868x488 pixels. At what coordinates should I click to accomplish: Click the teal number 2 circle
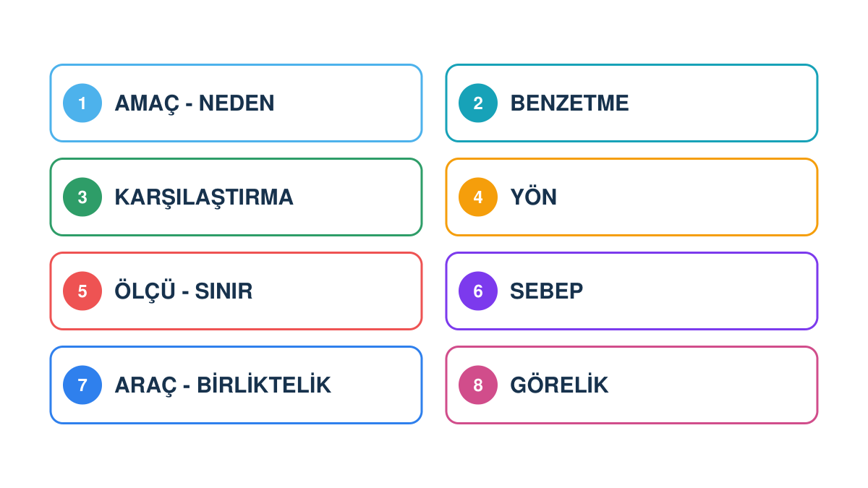coord(478,103)
